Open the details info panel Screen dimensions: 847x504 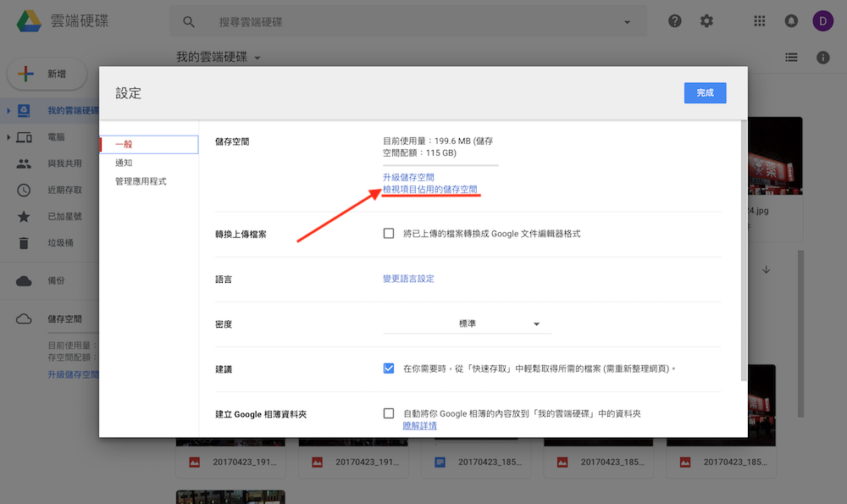pyautogui.click(x=821, y=57)
